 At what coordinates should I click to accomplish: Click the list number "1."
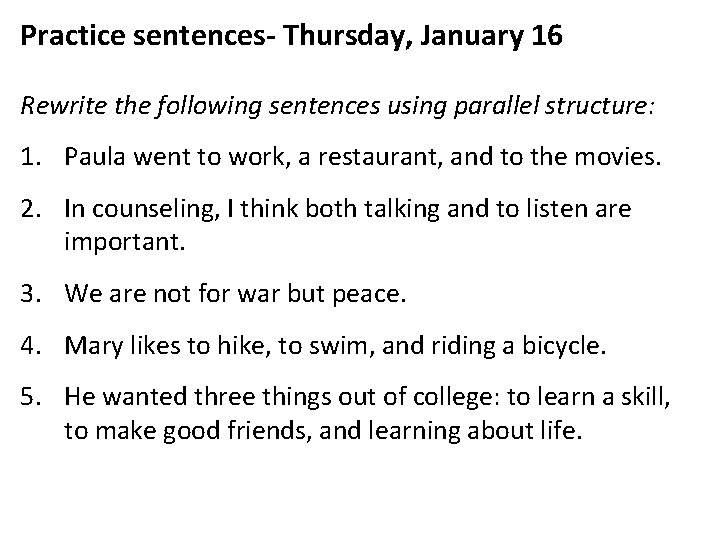click(36, 156)
